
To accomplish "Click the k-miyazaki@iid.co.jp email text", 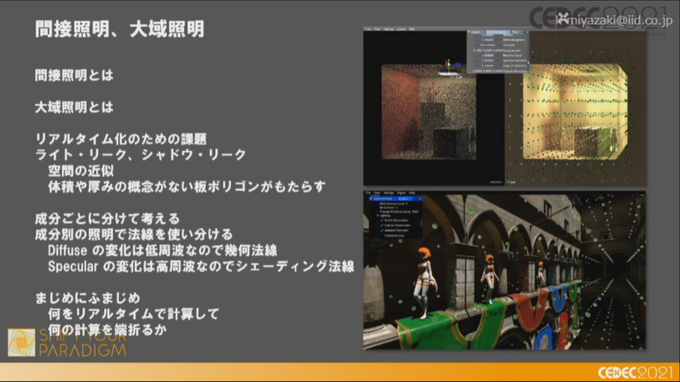I will (615, 20).
